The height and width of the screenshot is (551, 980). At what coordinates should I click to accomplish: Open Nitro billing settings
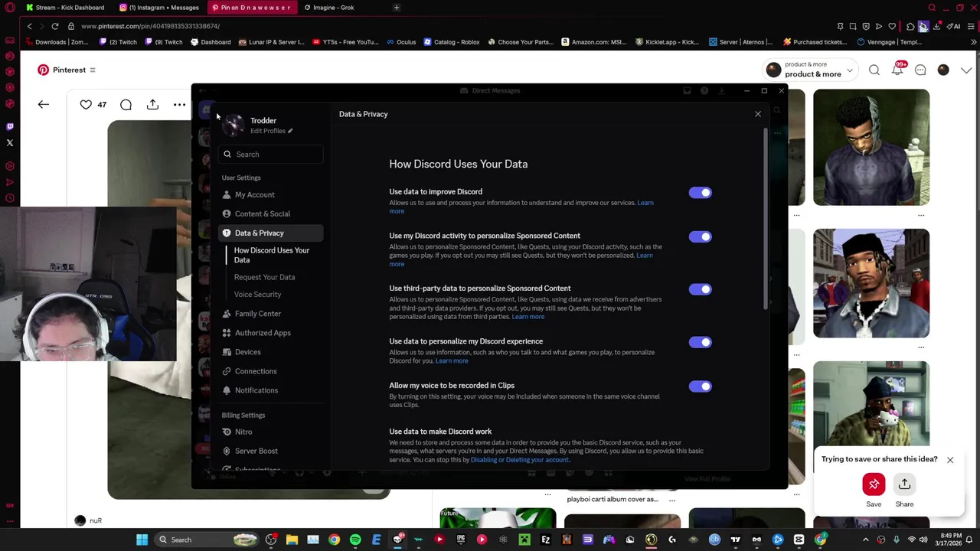pos(271,432)
